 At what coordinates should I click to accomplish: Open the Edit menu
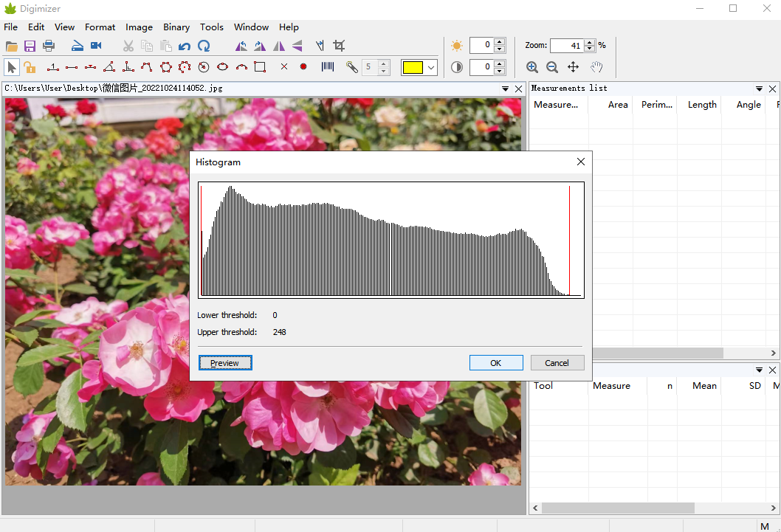point(36,27)
